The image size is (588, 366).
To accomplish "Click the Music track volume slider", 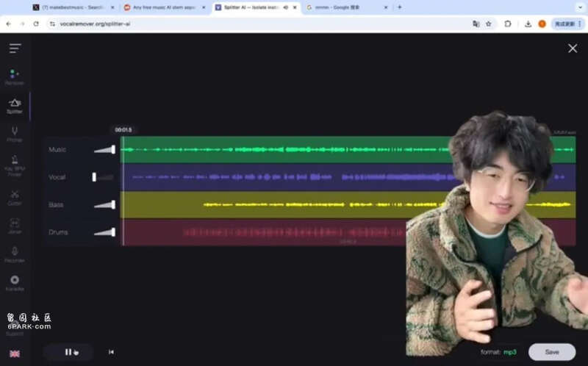I will (x=104, y=150).
